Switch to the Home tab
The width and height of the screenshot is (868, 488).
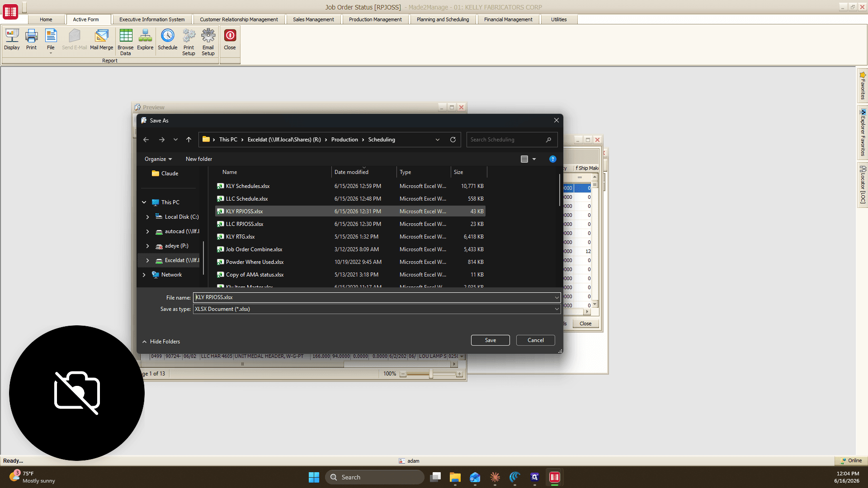click(x=46, y=19)
